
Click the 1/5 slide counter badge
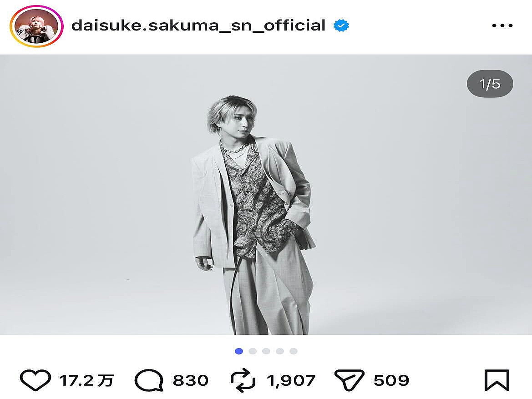pyautogui.click(x=489, y=83)
